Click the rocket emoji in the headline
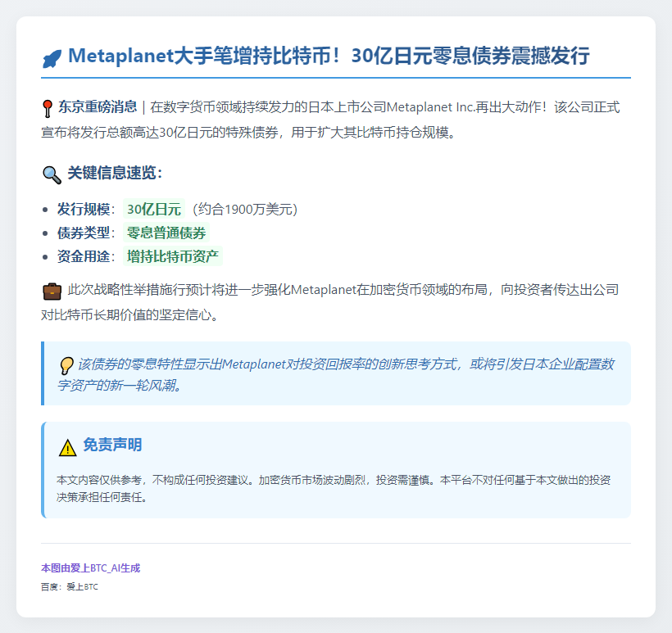Image resolution: width=672 pixels, height=633 pixels. coord(52,58)
